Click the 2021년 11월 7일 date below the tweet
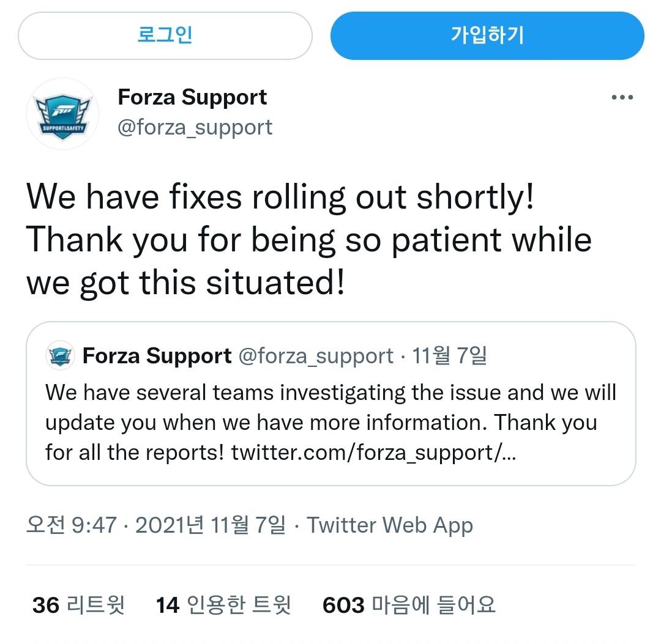 coord(210,525)
